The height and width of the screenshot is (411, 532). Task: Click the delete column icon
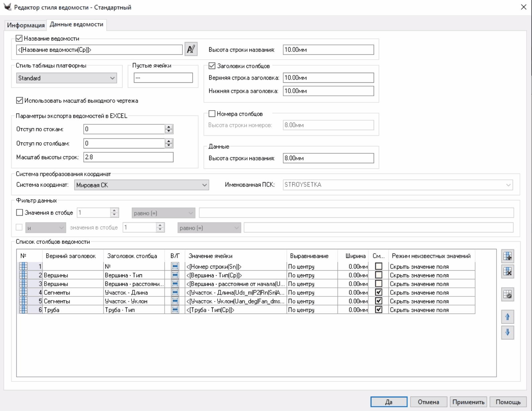coord(507,271)
